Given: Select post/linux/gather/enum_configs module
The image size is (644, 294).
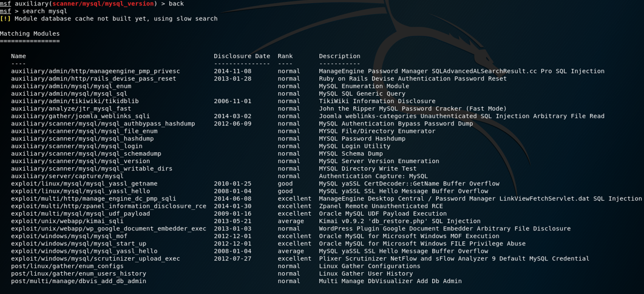Looking at the screenshot, I should (x=67, y=266).
